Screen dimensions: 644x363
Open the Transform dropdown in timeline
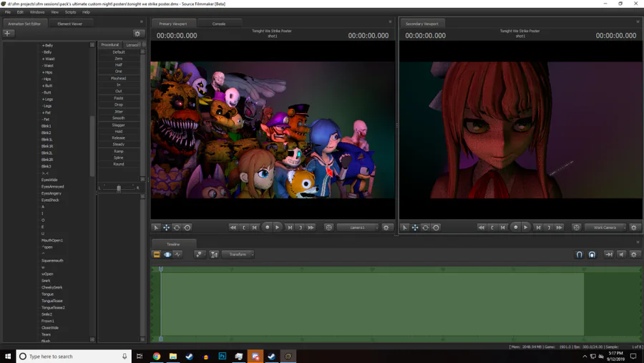click(238, 254)
